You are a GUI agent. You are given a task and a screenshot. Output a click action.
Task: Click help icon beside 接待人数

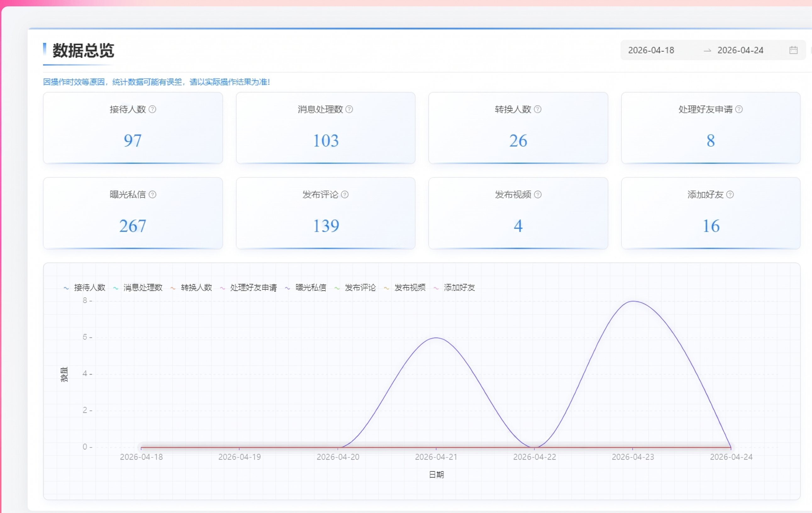[153, 109]
